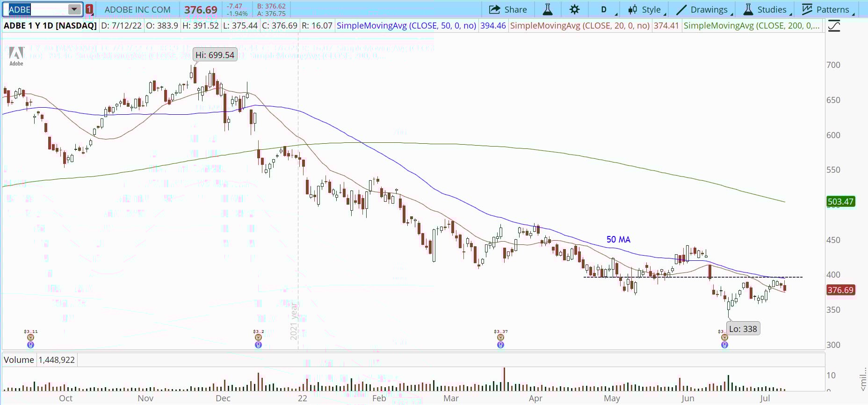Open the Style menu

pyautogui.click(x=646, y=9)
